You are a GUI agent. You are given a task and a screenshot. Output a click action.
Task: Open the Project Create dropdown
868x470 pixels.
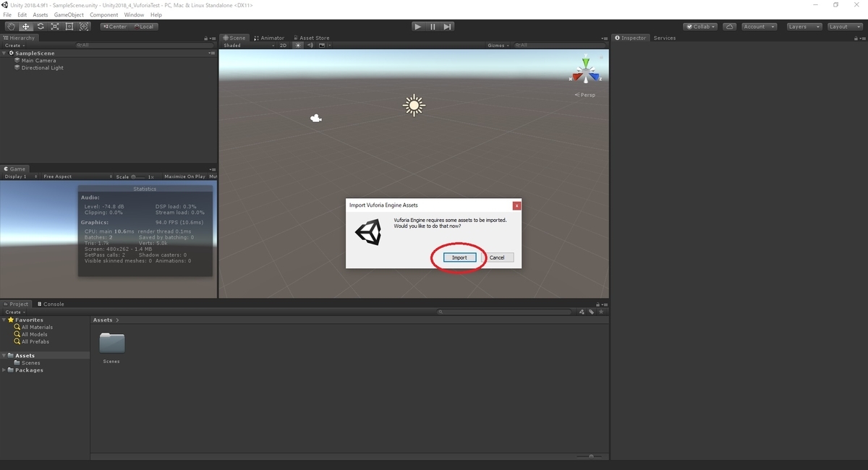point(14,312)
